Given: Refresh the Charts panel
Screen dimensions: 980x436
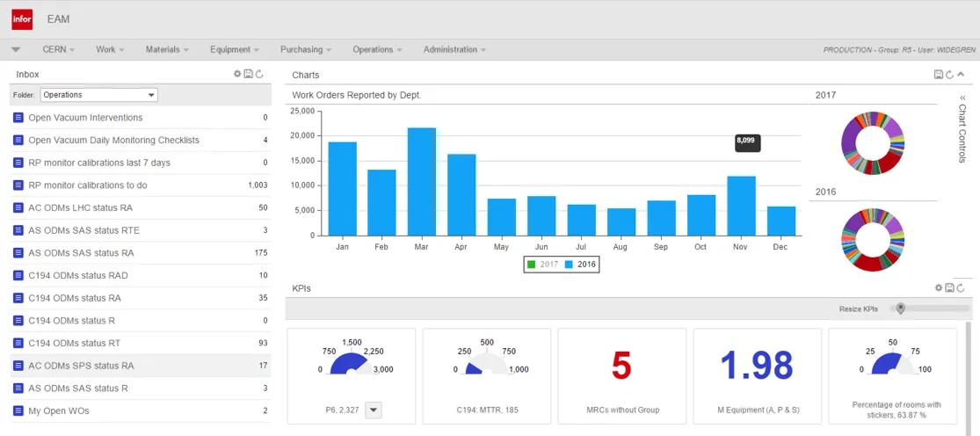Looking at the screenshot, I should pos(949,75).
